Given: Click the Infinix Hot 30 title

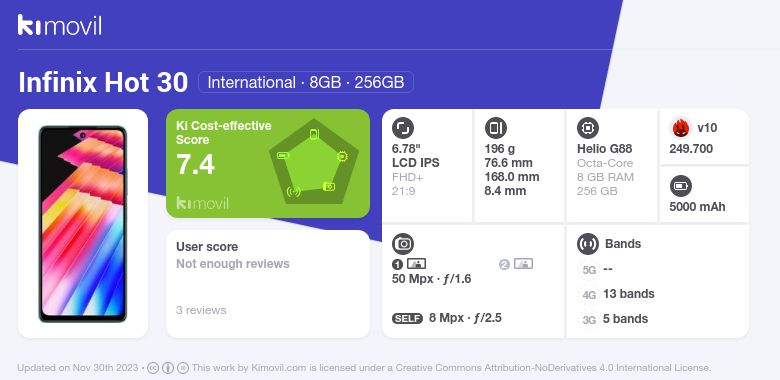Looking at the screenshot, I should pyautogui.click(x=103, y=82).
